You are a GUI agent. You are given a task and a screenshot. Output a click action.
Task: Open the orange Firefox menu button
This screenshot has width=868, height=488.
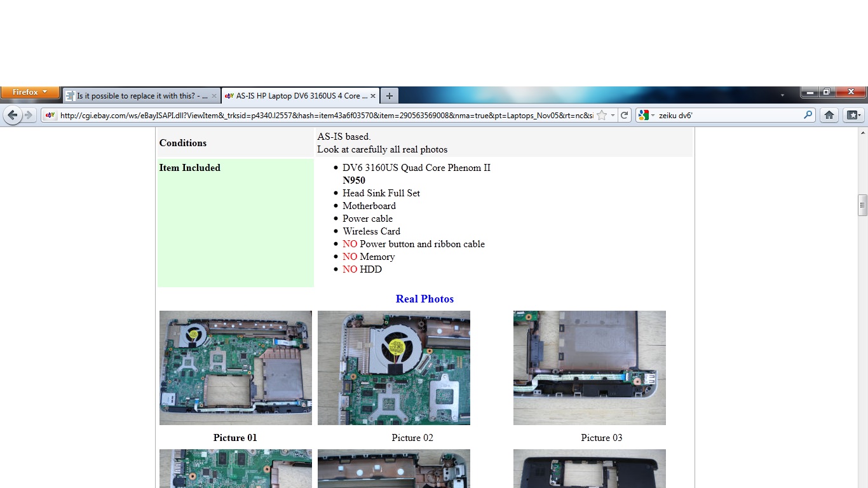tap(30, 92)
